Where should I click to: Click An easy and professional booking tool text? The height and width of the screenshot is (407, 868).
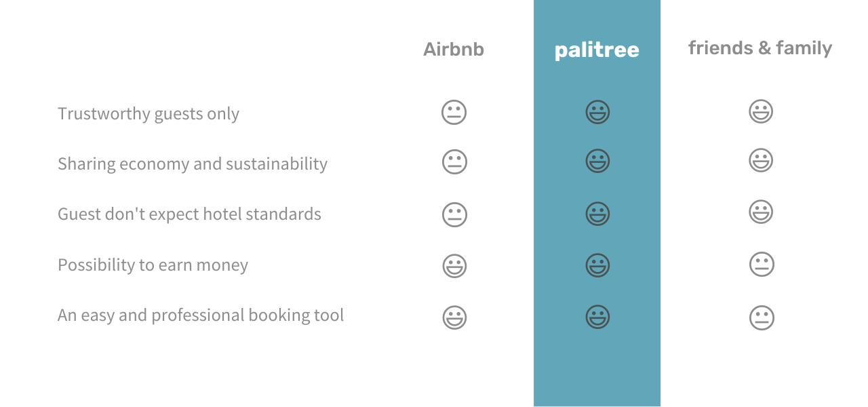tap(201, 315)
